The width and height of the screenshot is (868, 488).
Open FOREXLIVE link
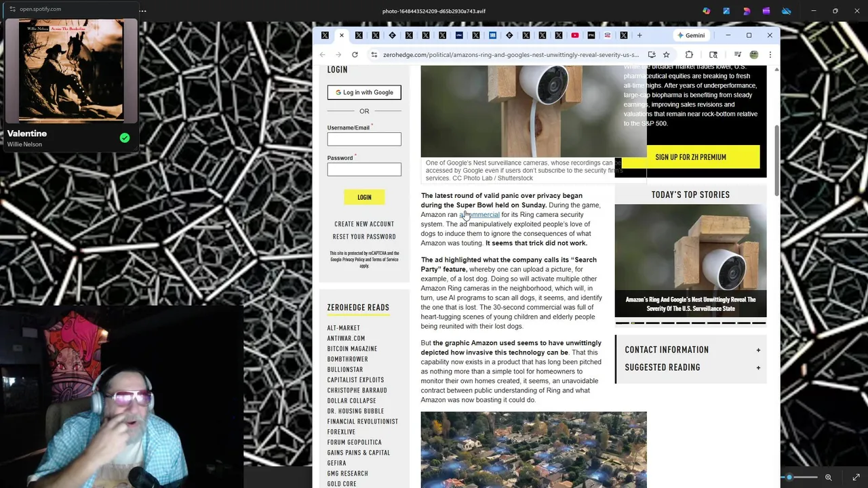click(x=341, y=432)
